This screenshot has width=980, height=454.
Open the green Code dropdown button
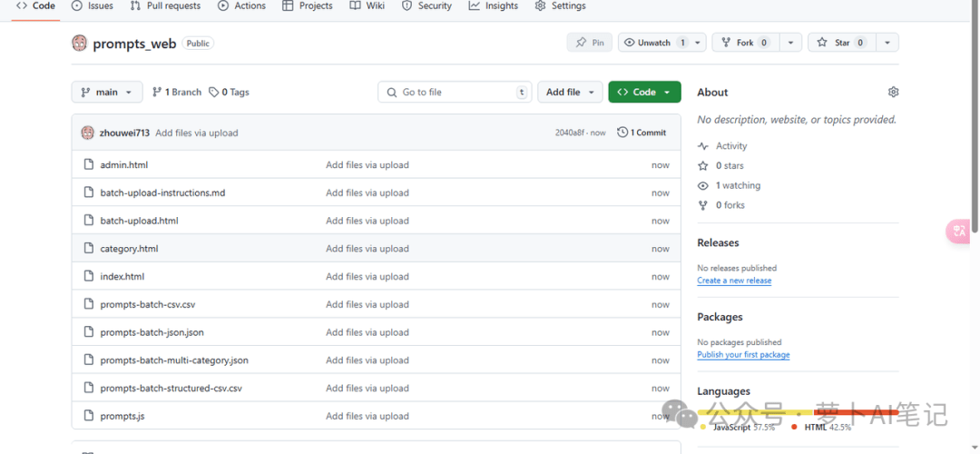(x=644, y=92)
